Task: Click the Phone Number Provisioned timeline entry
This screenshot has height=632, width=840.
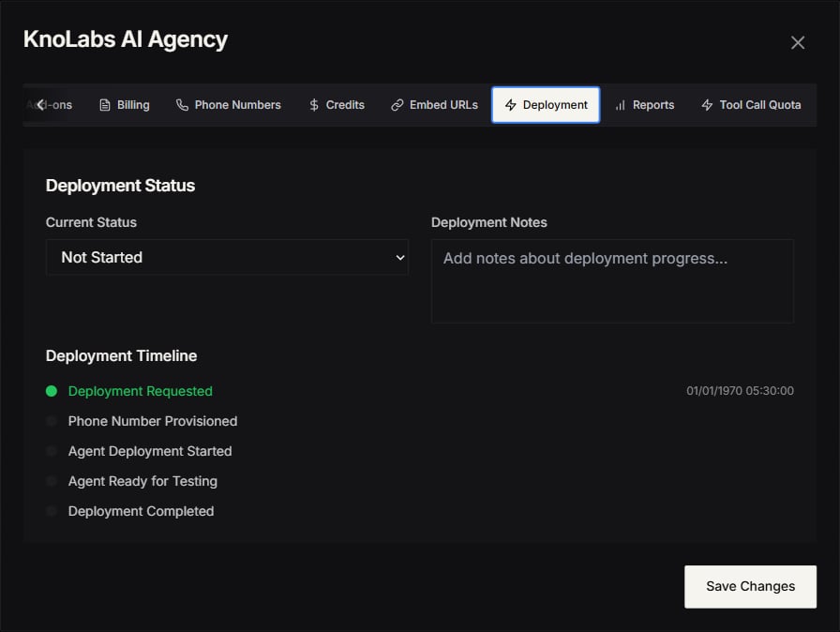Action: (x=153, y=421)
